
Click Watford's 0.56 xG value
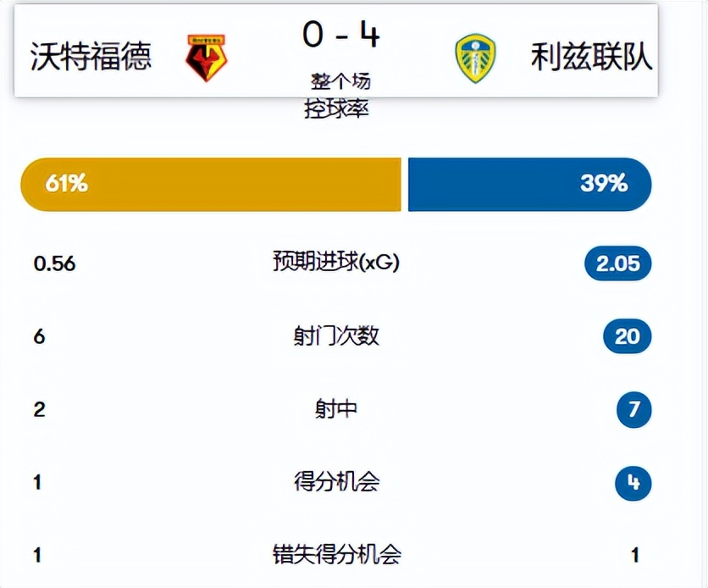pos(55,263)
